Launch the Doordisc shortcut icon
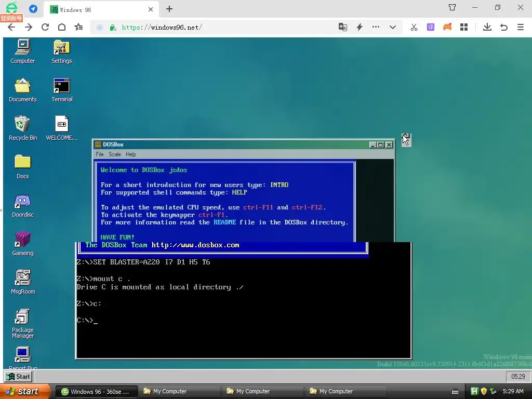This screenshot has width=532, height=399. pyautogui.click(x=23, y=205)
